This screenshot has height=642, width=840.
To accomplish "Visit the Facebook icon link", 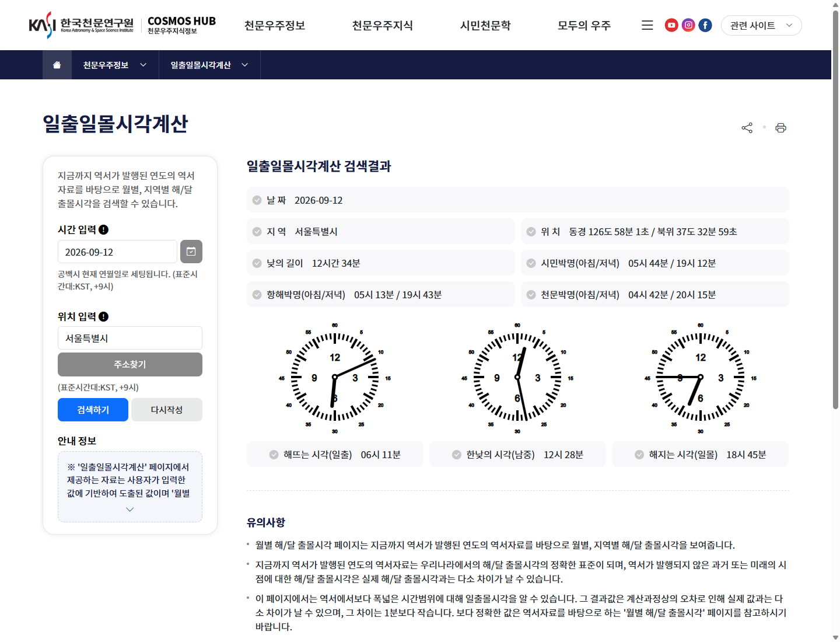I will click(x=705, y=25).
